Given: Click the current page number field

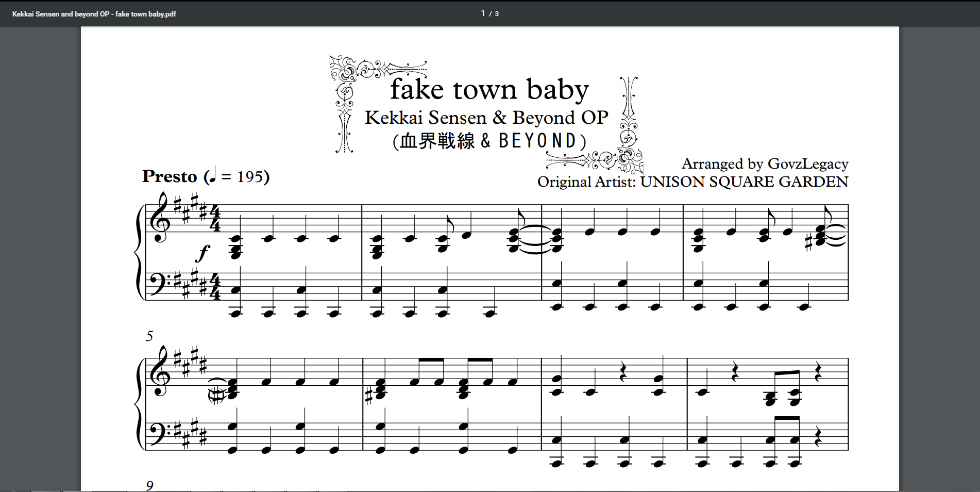Looking at the screenshot, I should point(483,13).
